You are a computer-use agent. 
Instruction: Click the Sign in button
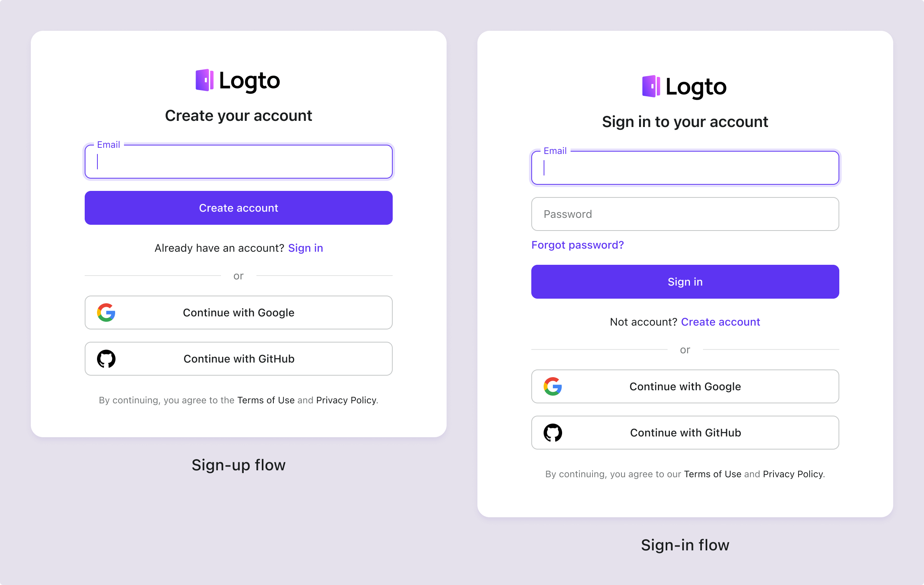[x=685, y=281]
